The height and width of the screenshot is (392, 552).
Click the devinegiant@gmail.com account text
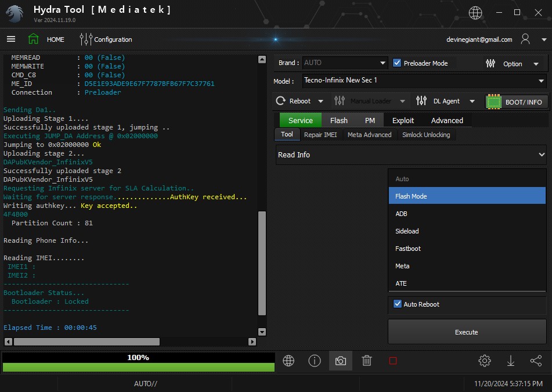(479, 39)
